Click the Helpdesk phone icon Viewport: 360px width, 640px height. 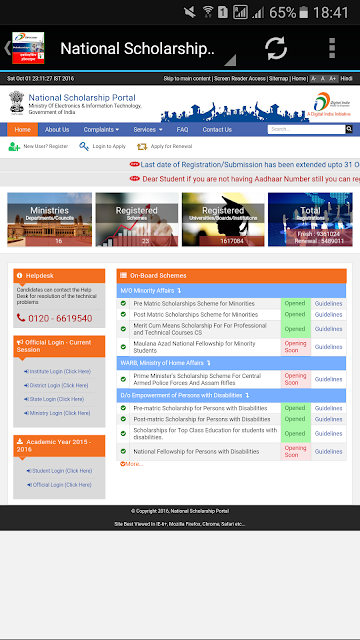[21, 318]
